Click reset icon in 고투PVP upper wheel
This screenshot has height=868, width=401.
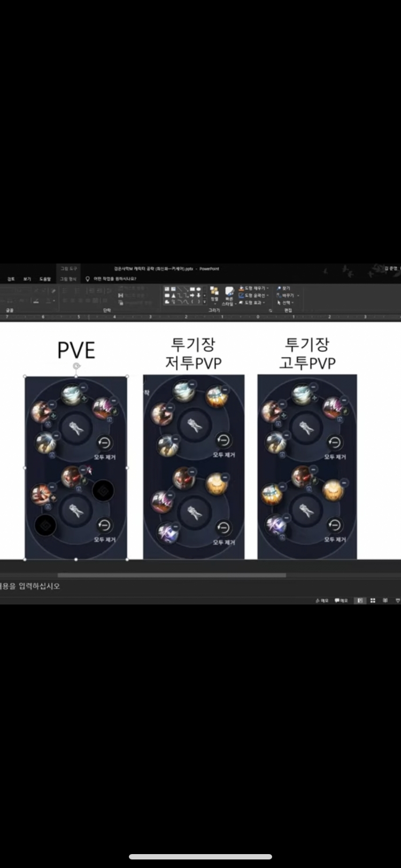[x=335, y=443]
